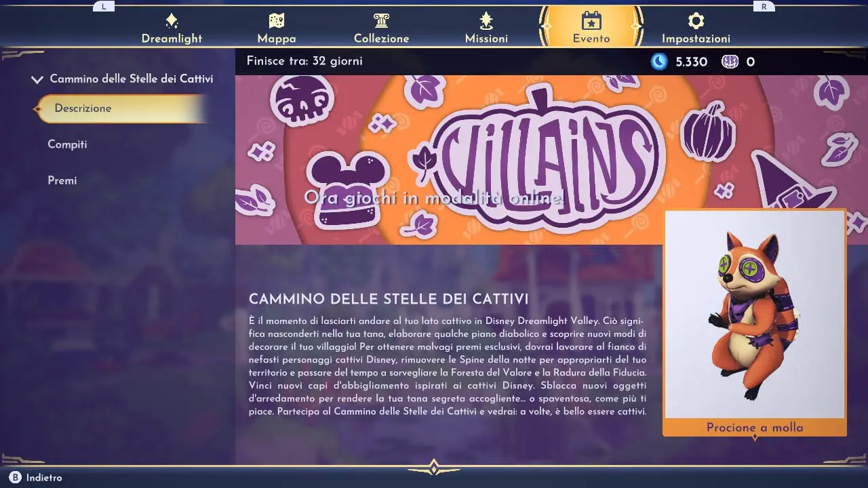Viewport: 868px width, 488px height.
Task: Click the 5.330 moonstone balance
Action: click(691, 62)
